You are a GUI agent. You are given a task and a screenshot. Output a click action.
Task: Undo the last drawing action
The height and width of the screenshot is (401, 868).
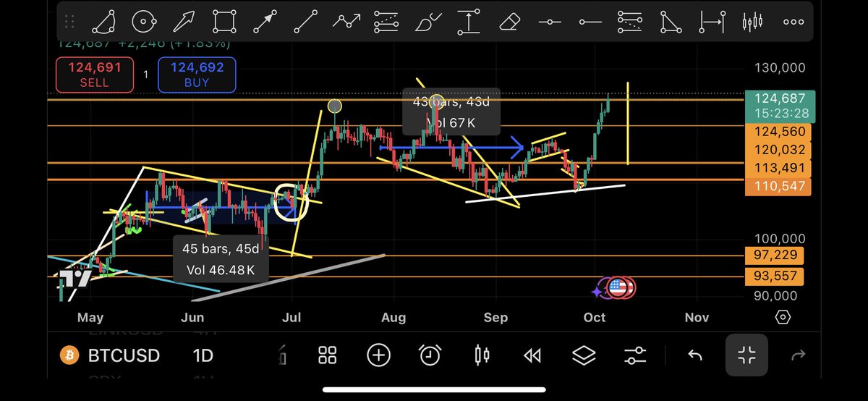click(x=695, y=355)
